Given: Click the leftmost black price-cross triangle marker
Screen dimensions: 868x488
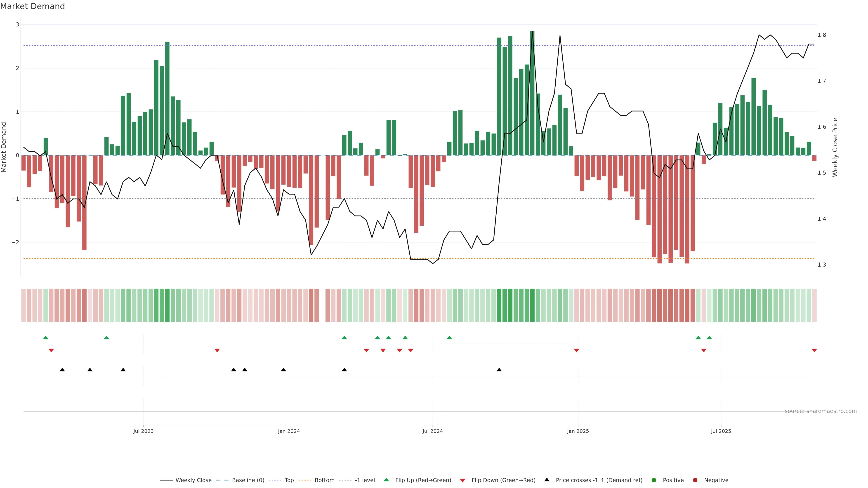Looking at the screenshot, I should 62,370.
